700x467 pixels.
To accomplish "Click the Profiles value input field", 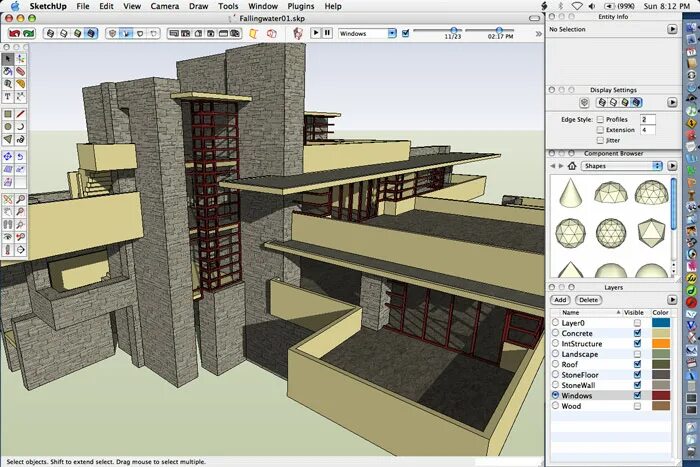I will [x=647, y=119].
